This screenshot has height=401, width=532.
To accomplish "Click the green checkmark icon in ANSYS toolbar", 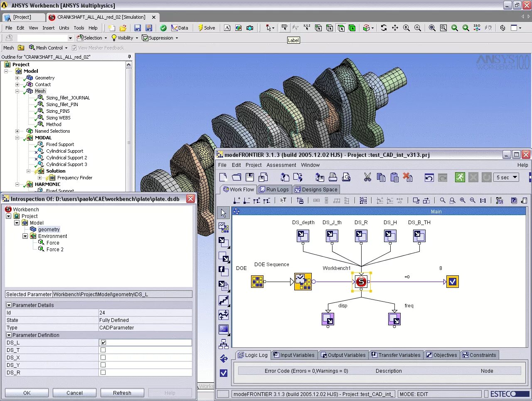I will pos(163,28).
